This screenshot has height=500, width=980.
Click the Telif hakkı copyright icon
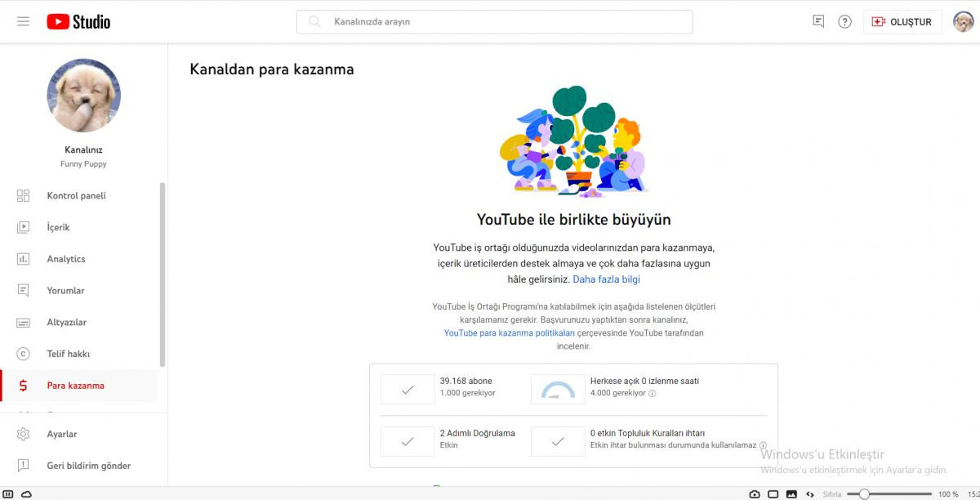click(23, 354)
